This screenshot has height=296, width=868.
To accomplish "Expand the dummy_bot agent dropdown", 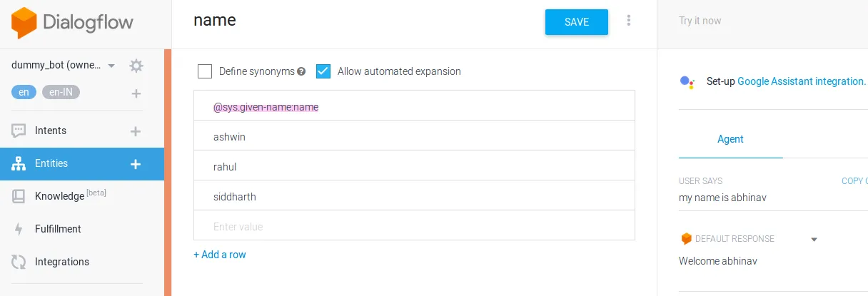I will click(x=111, y=66).
